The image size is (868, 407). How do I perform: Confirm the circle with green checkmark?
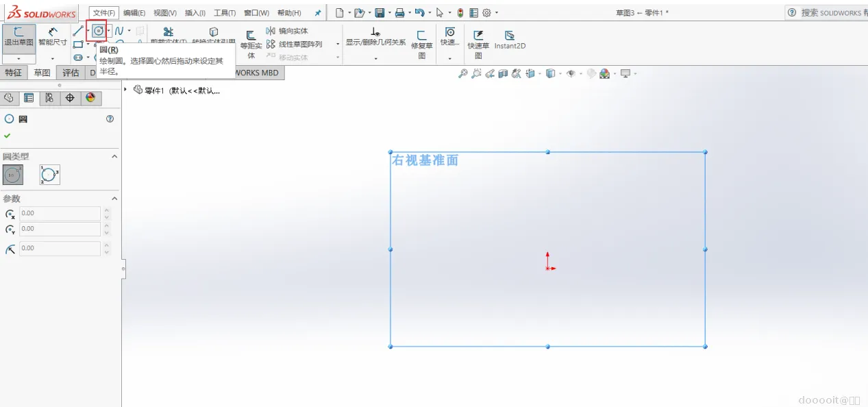(x=7, y=136)
